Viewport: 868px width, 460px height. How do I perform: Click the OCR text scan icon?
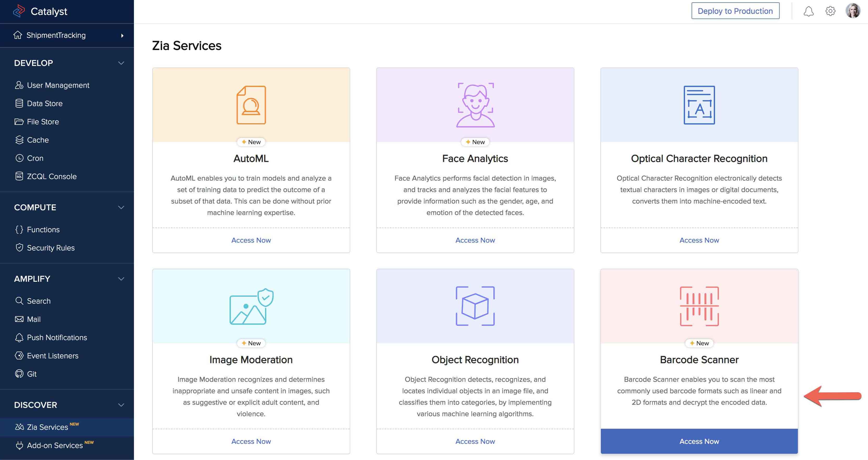pyautogui.click(x=699, y=105)
